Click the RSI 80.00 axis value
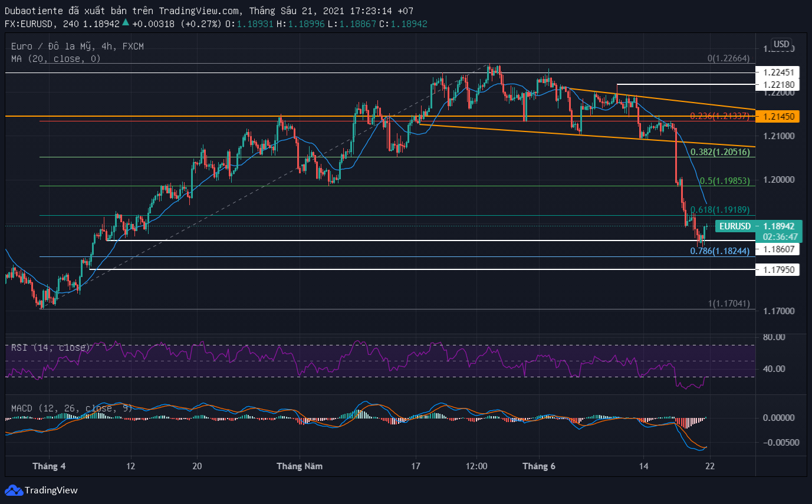The height and width of the screenshot is (504, 812). [x=775, y=337]
